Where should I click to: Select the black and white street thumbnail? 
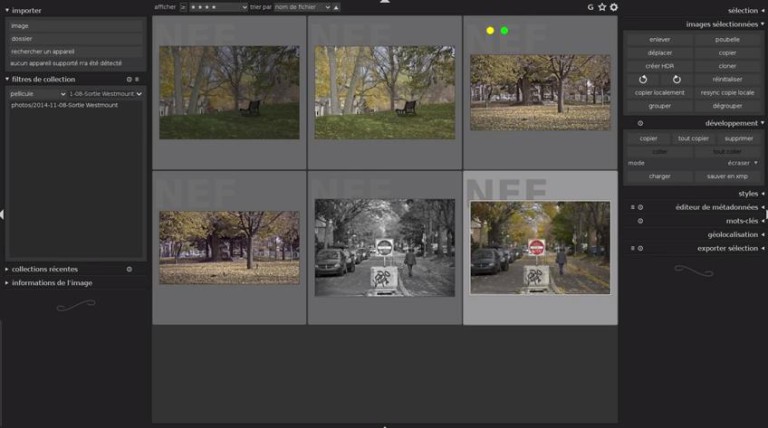[x=384, y=247]
